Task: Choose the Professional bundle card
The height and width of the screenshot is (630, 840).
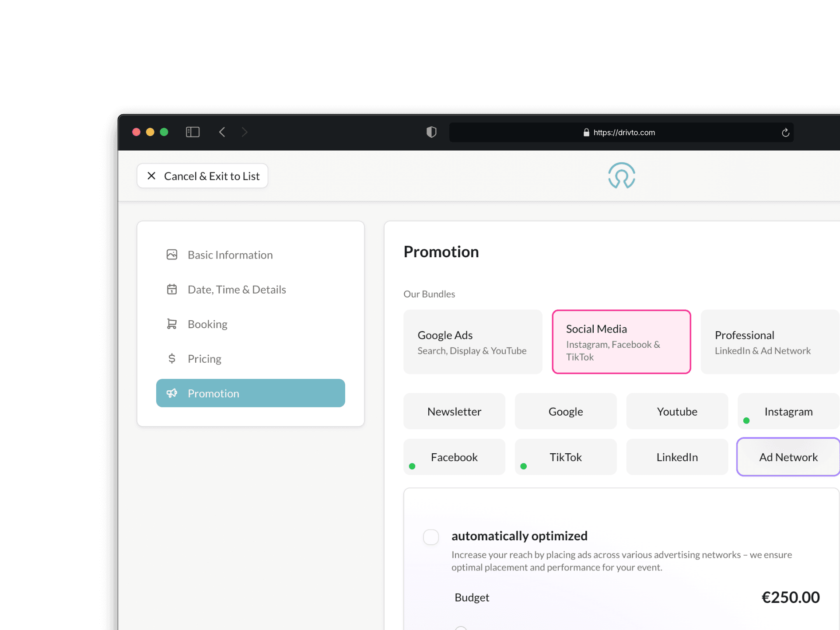Action: 769,342
